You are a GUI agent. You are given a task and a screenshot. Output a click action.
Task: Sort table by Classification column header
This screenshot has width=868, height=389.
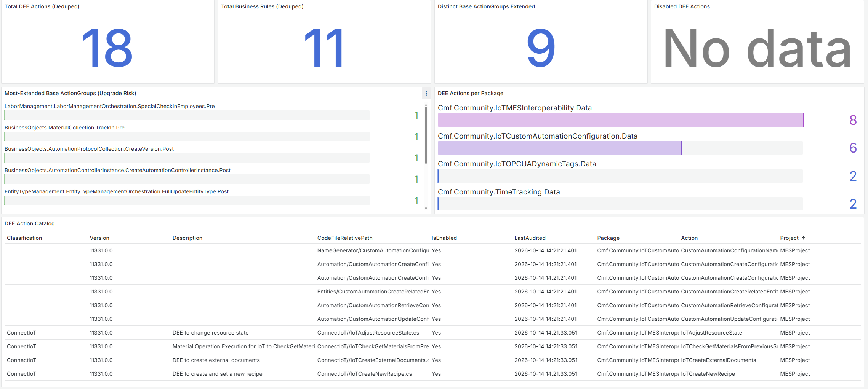pos(24,238)
